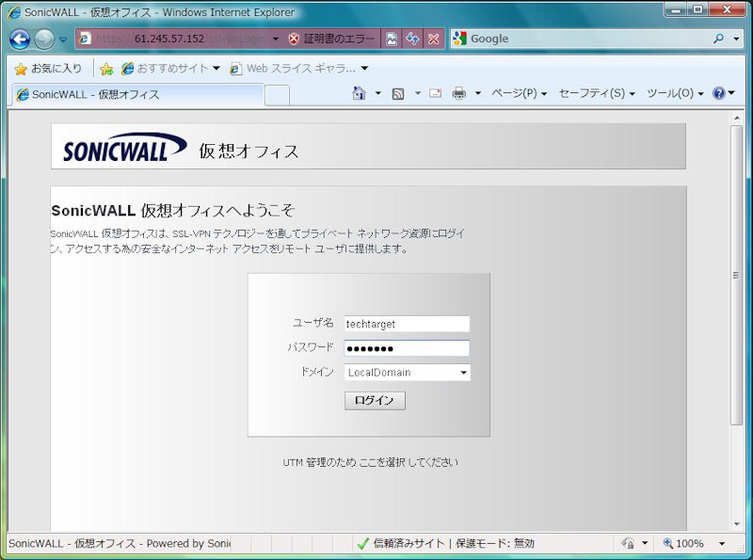753x560 pixels.
Task: Click the Home icon in command bar
Action: tap(359, 93)
